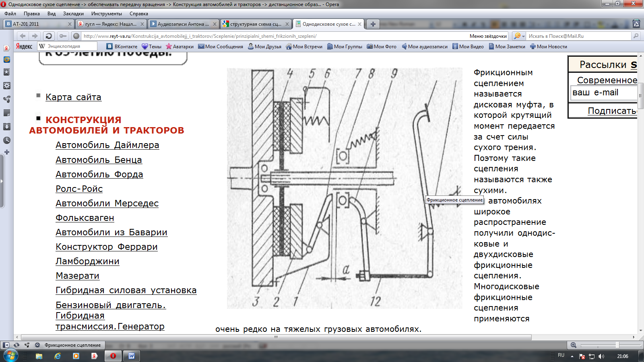Image resolution: width=644 pixels, height=362 pixels.
Task: Open the Unite share panel in sidebar
Action: 6,99
